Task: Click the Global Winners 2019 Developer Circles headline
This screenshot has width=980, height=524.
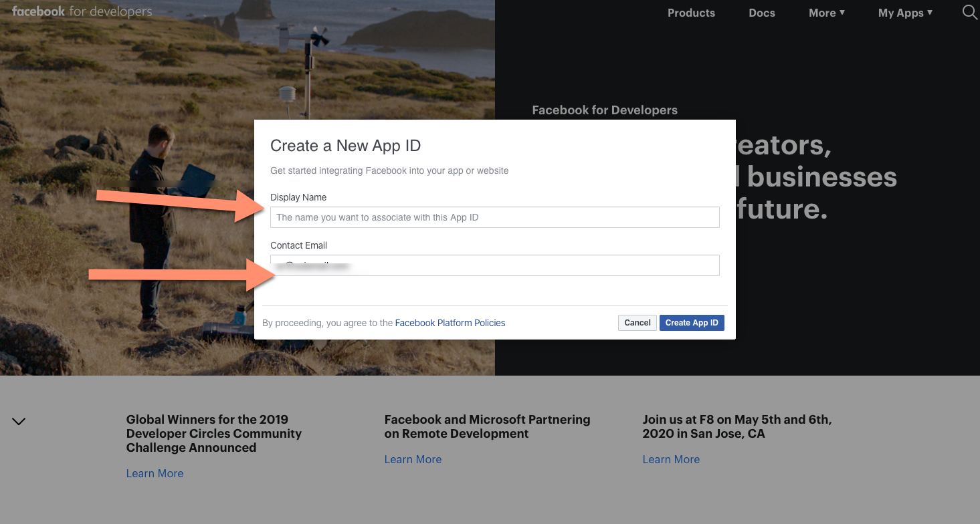Action: tap(214, 433)
